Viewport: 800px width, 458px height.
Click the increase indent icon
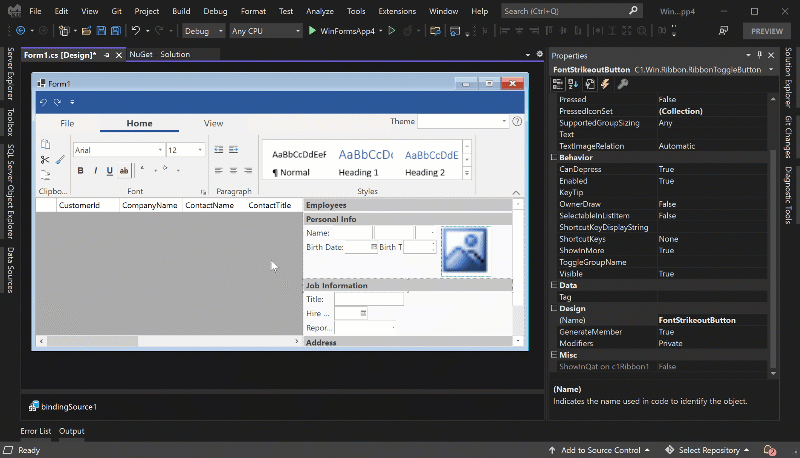click(x=234, y=150)
